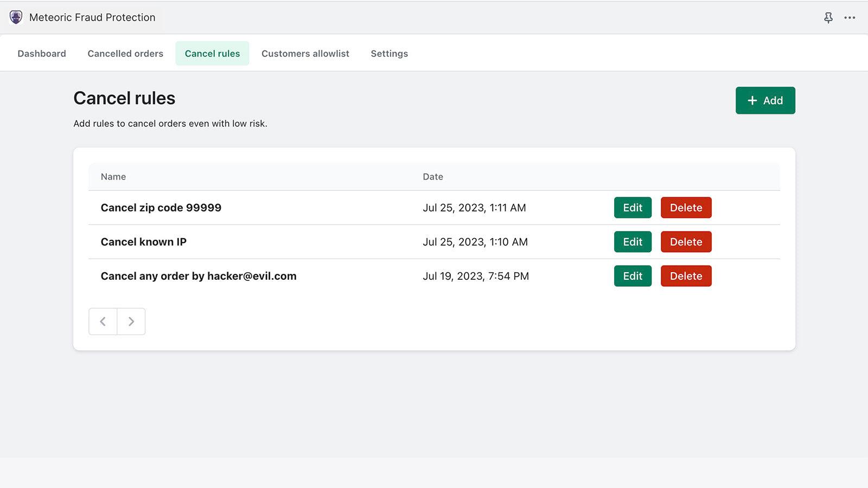The width and height of the screenshot is (868, 488).
Task: Edit the Cancel zip code 99999 rule
Action: click(633, 208)
